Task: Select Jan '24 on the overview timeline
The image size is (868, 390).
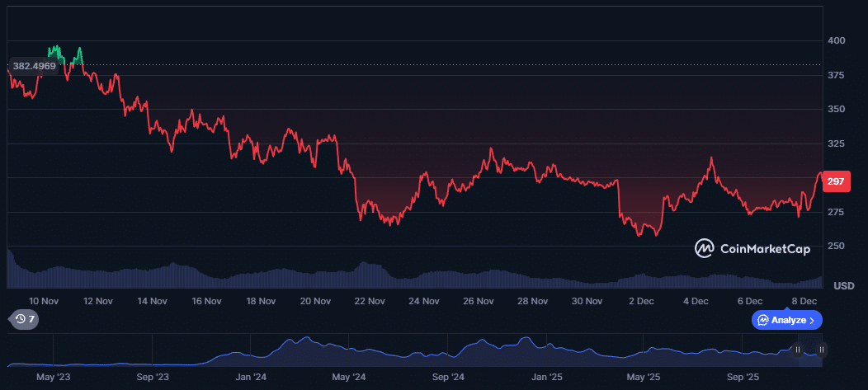Action: [x=251, y=377]
